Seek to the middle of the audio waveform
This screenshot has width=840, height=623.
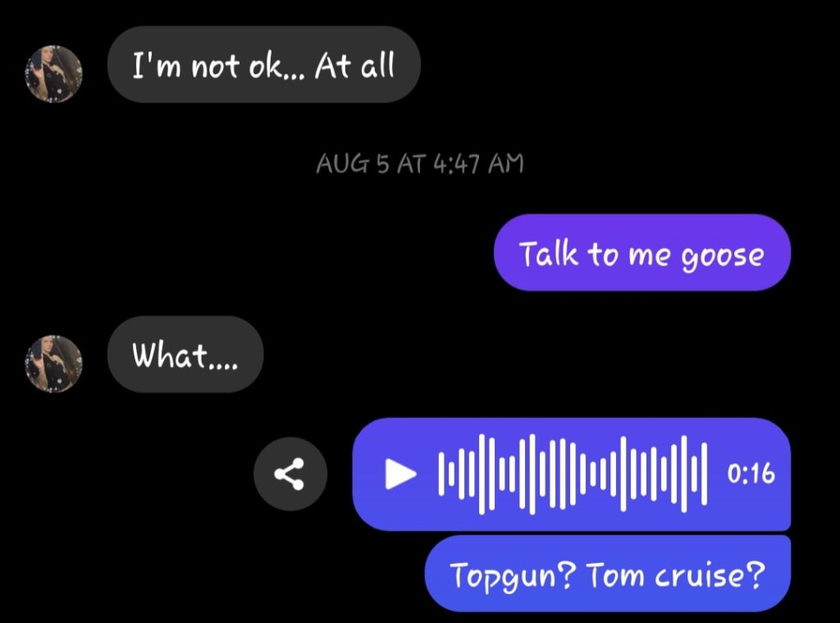[572, 474]
